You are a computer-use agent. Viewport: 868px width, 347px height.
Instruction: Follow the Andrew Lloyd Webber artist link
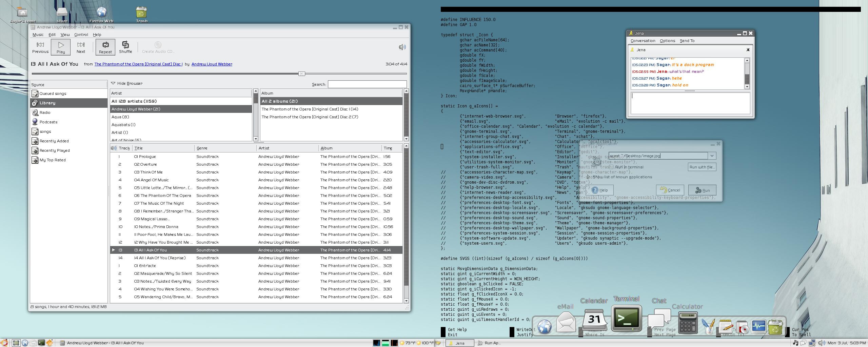212,64
